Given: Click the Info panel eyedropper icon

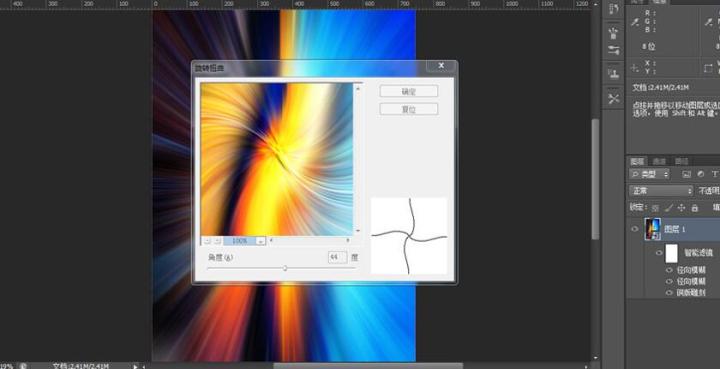Looking at the screenshot, I should pos(635,22).
